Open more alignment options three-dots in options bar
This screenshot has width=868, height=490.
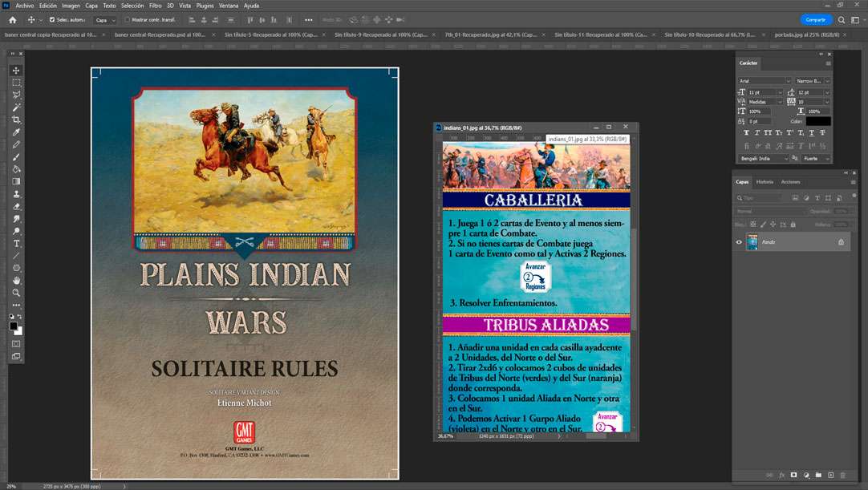point(308,20)
